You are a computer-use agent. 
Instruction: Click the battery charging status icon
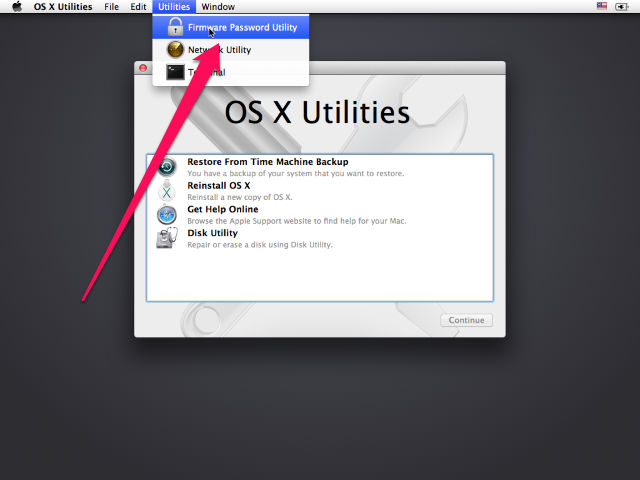(x=621, y=7)
